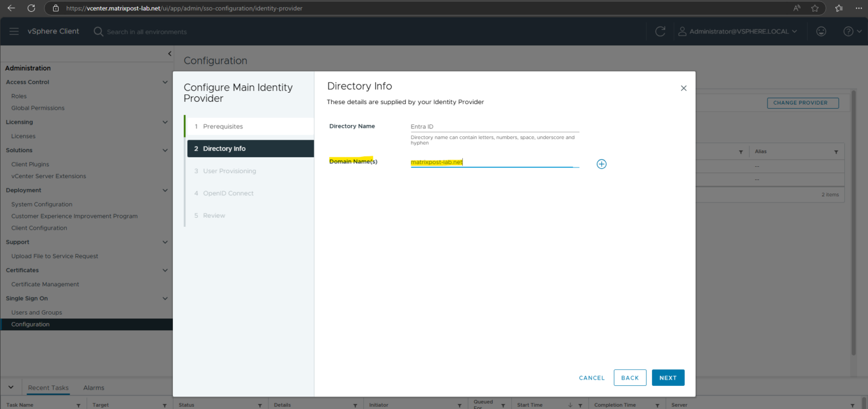Open the vSphere Client hamburger menu

pos(14,31)
